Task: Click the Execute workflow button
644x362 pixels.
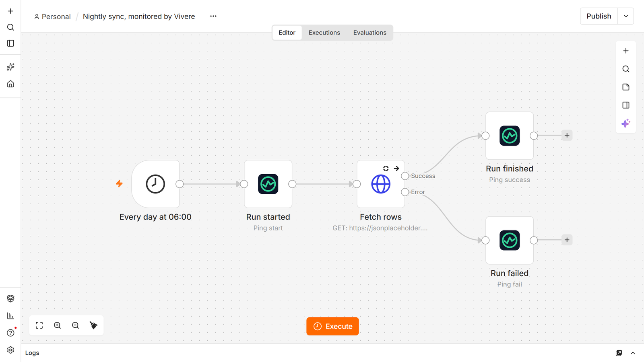Action: [332, 326]
